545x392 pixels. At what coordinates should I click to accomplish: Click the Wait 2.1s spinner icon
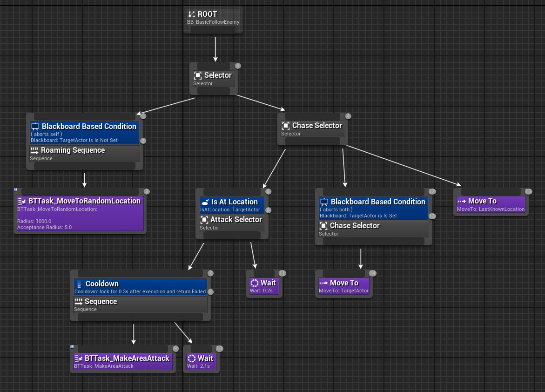(x=191, y=358)
